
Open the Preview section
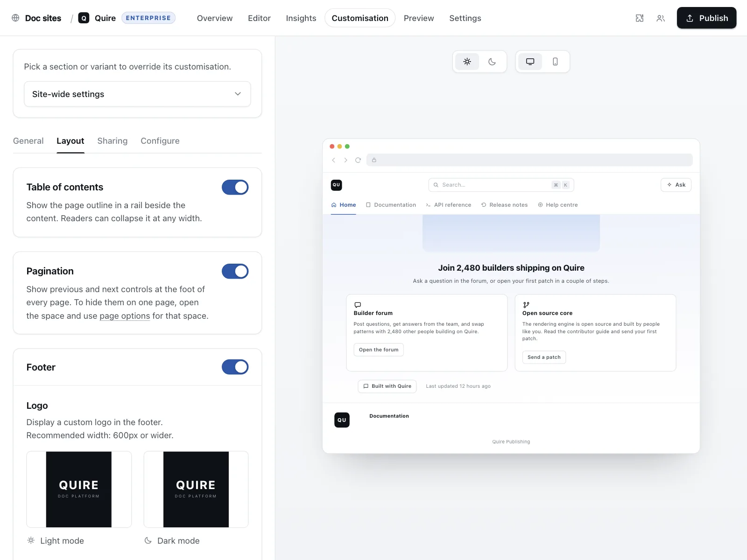click(x=419, y=18)
